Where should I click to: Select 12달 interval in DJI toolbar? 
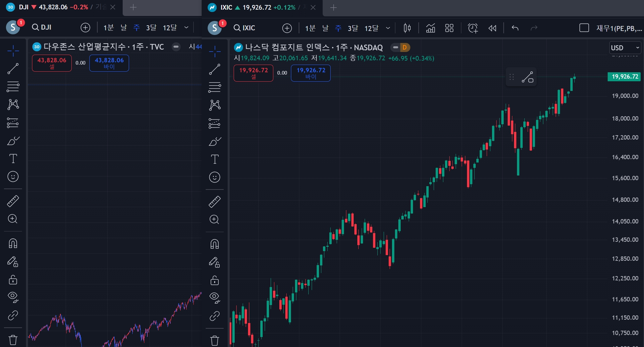[x=170, y=27]
